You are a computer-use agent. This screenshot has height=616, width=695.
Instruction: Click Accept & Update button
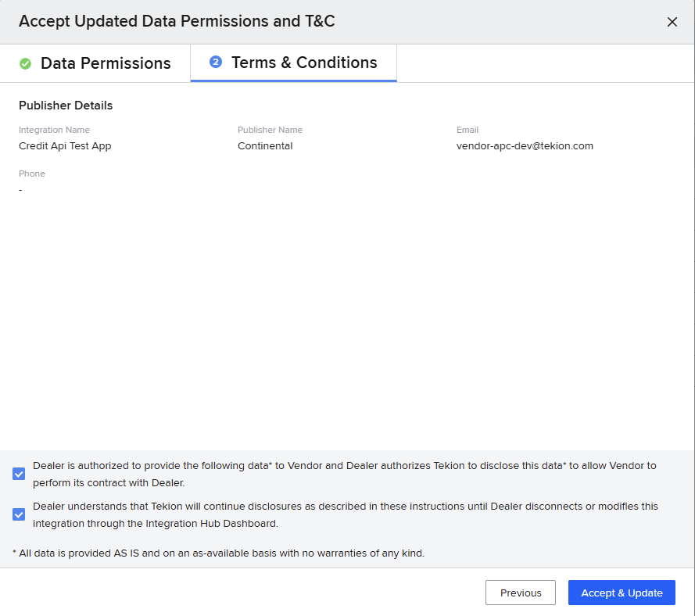point(622,593)
